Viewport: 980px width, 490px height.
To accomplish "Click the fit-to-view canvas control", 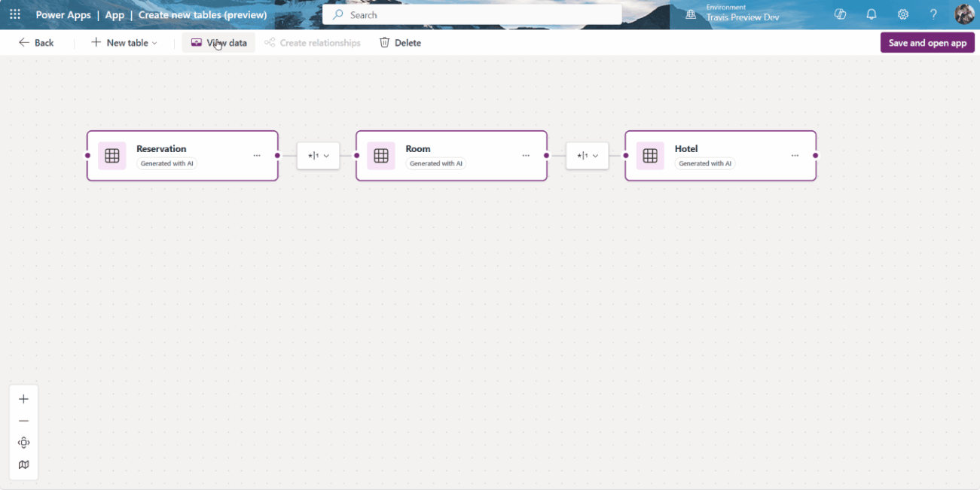I will pyautogui.click(x=23, y=443).
